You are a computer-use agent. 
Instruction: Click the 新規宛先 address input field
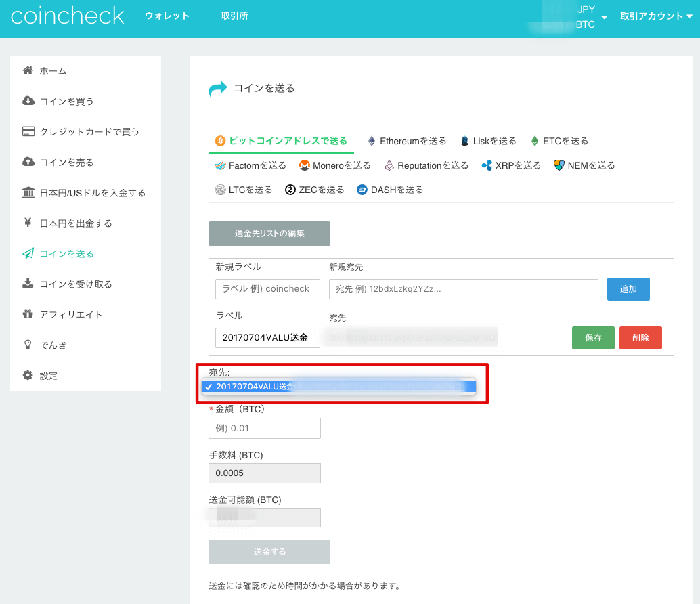[x=463, y=289]
